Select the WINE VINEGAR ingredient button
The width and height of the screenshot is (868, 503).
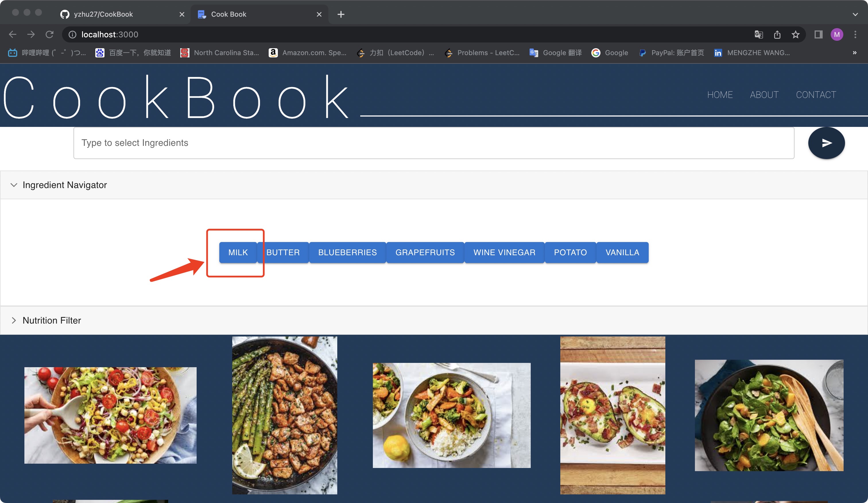(504, 253)
